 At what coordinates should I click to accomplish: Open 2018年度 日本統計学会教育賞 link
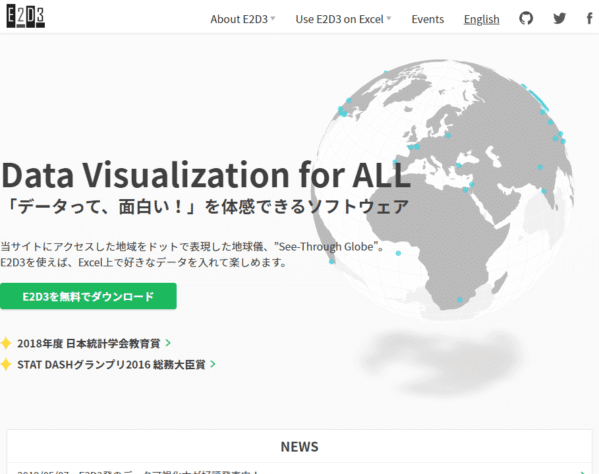tap(89, 343)
